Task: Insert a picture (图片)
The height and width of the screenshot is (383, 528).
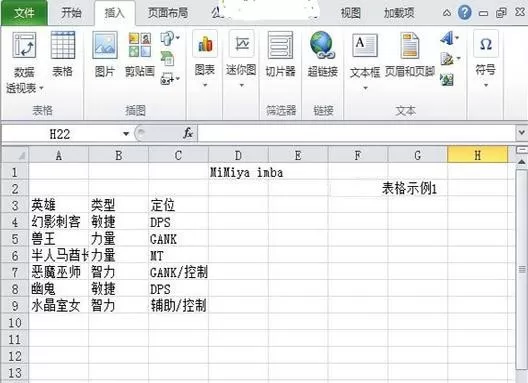Action: (105, 54)
